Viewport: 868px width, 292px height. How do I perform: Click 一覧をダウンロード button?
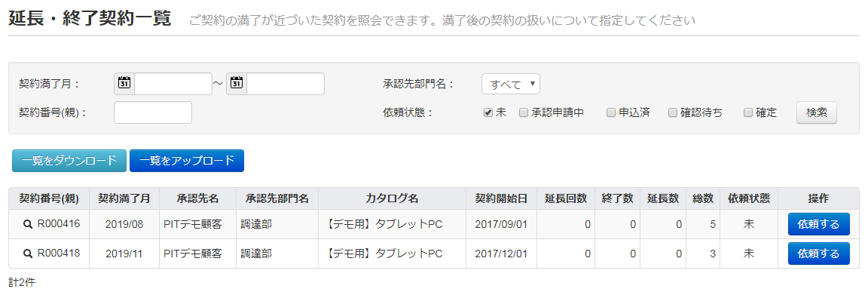[69, 161]
